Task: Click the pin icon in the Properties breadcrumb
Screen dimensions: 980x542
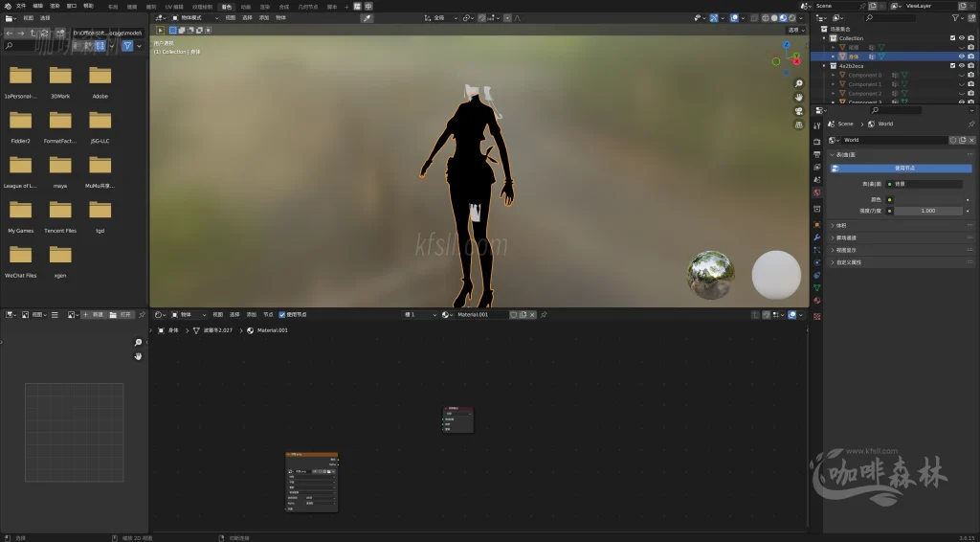Action: (970, 124)
